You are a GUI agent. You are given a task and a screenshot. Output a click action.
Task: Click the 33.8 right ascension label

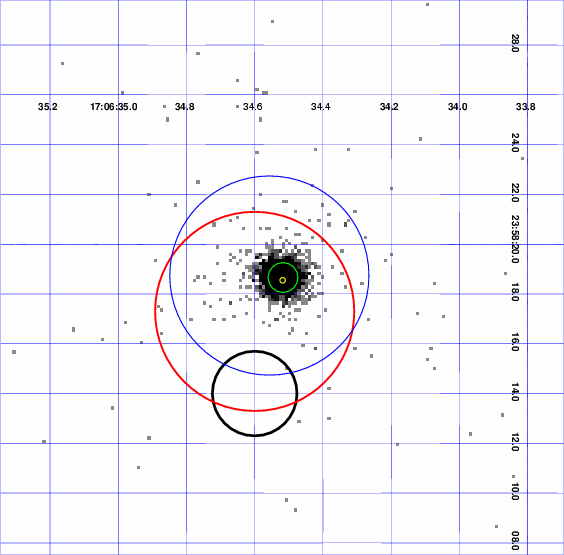coord(526,107)
